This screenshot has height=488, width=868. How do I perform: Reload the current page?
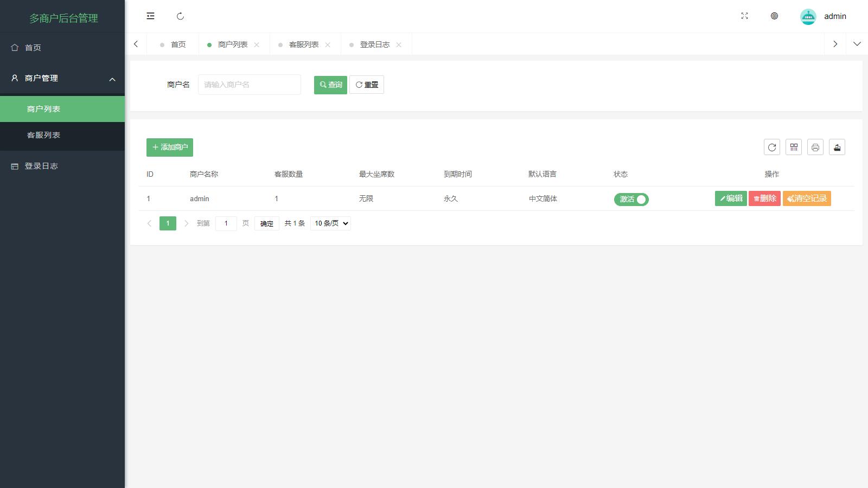180,16
